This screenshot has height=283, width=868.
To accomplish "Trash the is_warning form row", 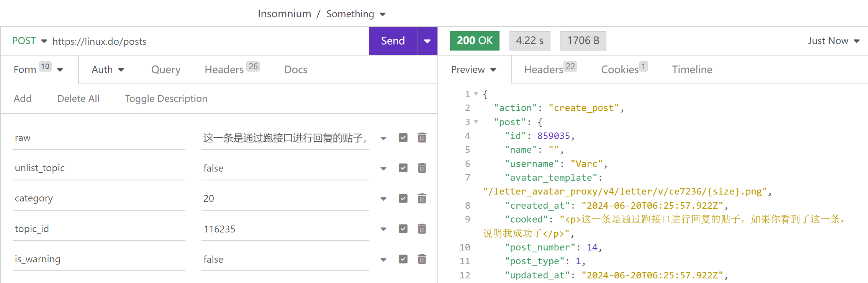I will [x=422, y=259].
